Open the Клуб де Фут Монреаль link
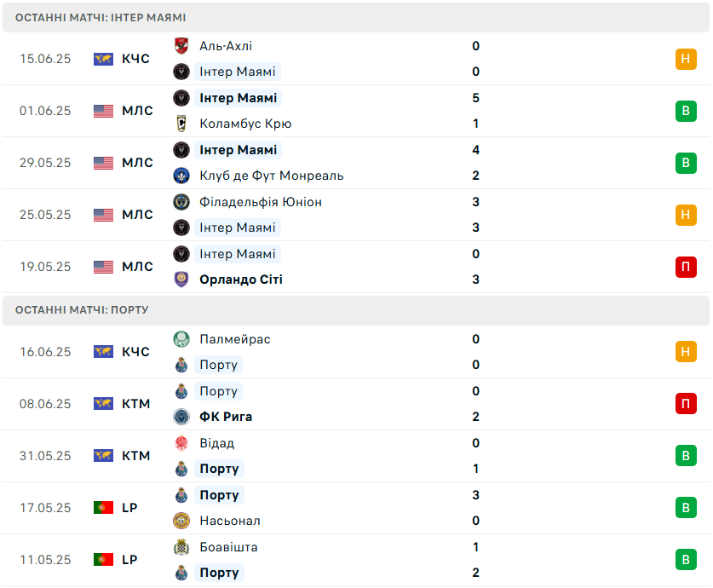 [x=272, y=176]
